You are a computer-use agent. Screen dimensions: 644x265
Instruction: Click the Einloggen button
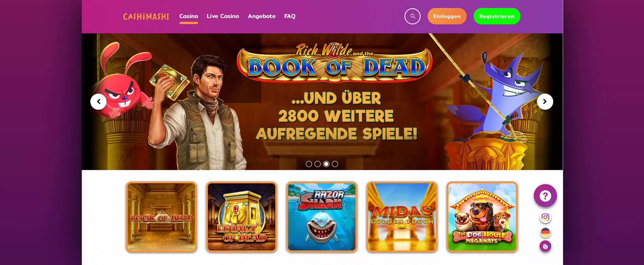(x=447, y=16)
